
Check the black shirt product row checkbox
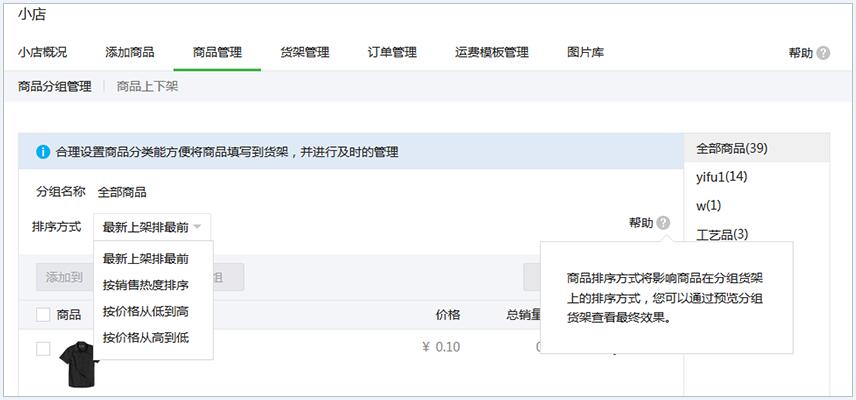[43, 349]
